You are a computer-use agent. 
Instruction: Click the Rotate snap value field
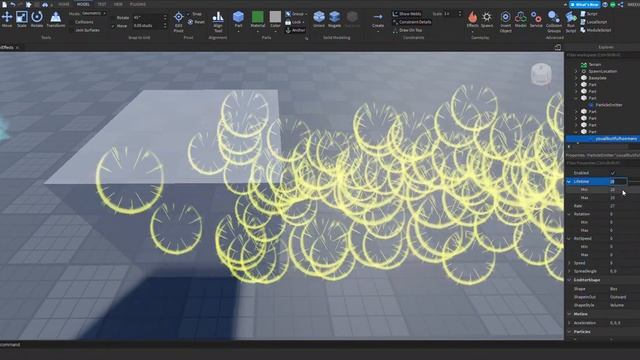(x=147, y=18)
